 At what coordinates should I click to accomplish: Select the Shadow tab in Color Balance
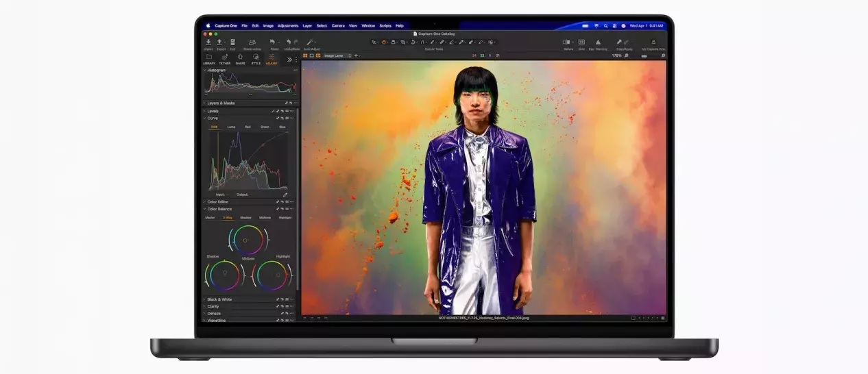245,218
